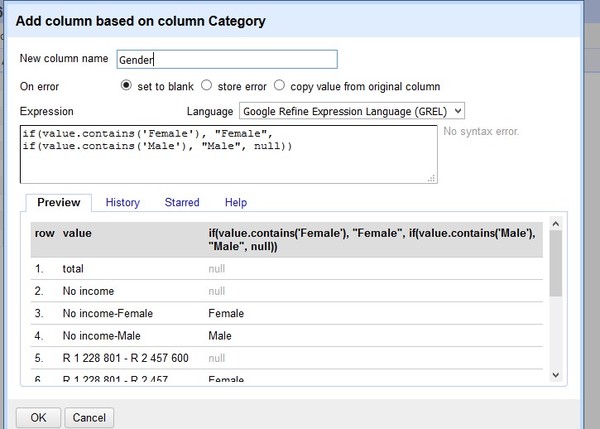600x429 pixels.
Task: Click the 'value' column header
Action: (77, 233)
